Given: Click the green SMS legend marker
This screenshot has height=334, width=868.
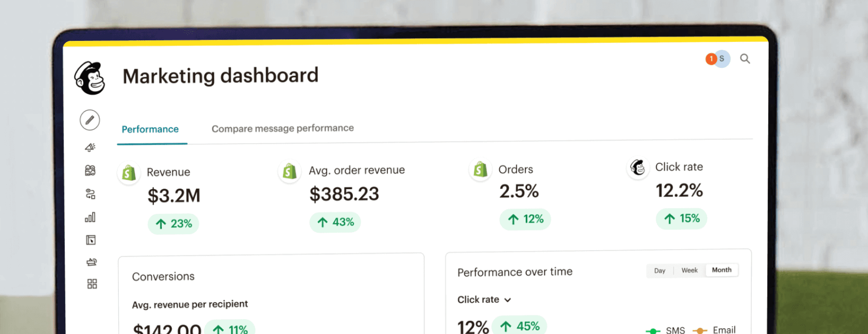Looking at the screenshot, I should 653,331.
